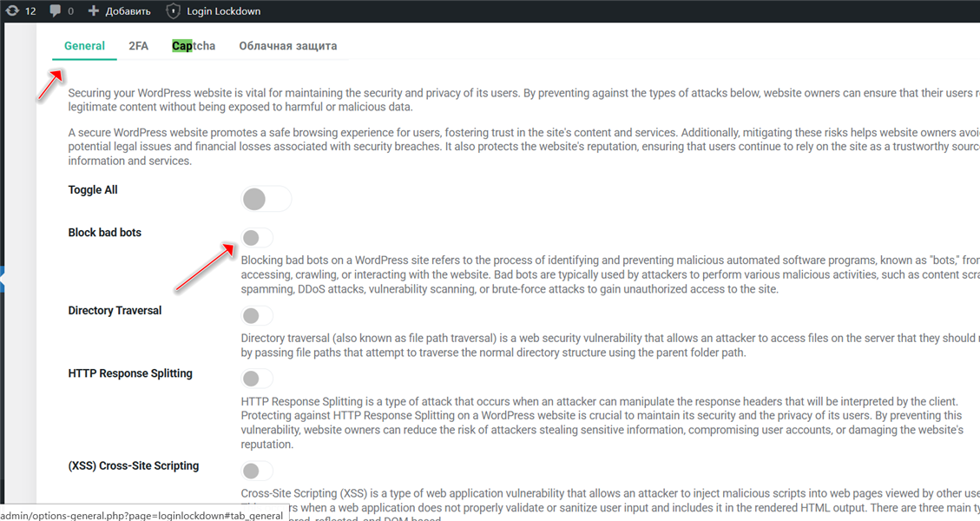This screenshot has height=521, width=980.
Task: Click the updates refresh icon in admin bar
Action: (12, 11)
